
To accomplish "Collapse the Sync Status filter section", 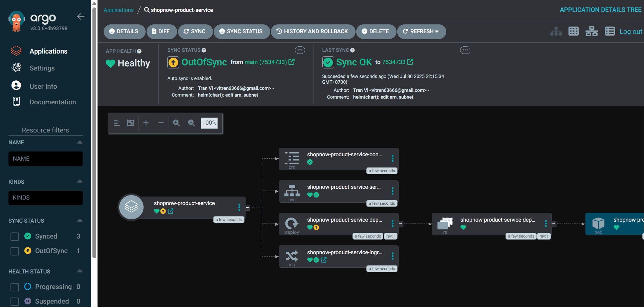I will [x=80, y=221].
